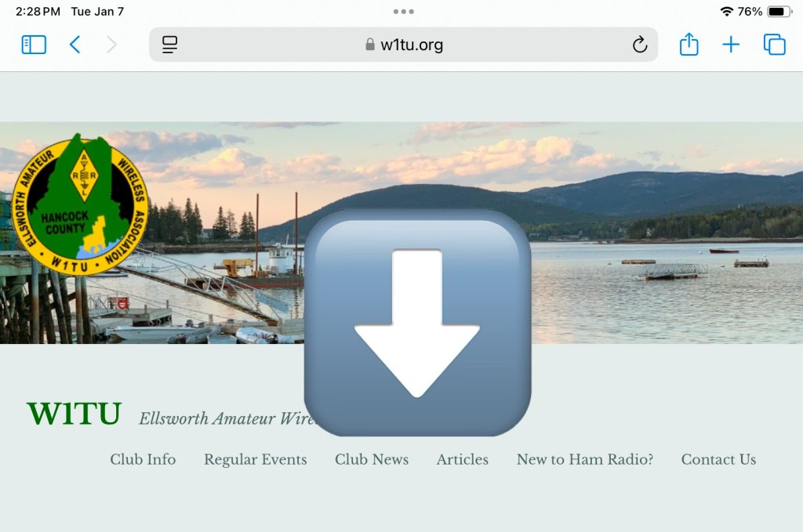The height and width of the screenshot is (532, 803).
Task: Open New to Ham Radio? page
Action: point(585,459)
